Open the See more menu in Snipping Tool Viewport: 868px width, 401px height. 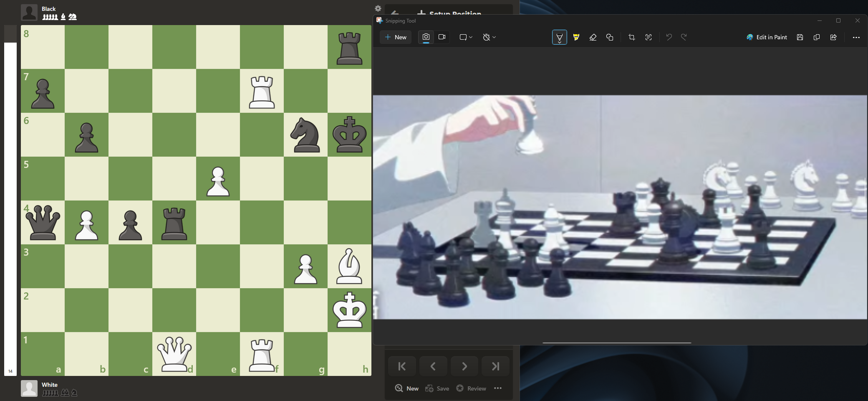point(856,37)
